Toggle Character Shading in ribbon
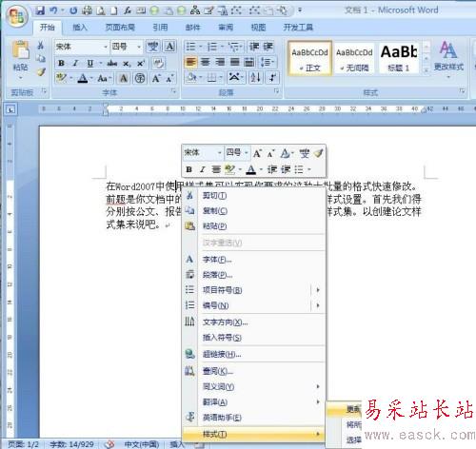The height and width of the screenshot is (449, 476). coord(124,78)
